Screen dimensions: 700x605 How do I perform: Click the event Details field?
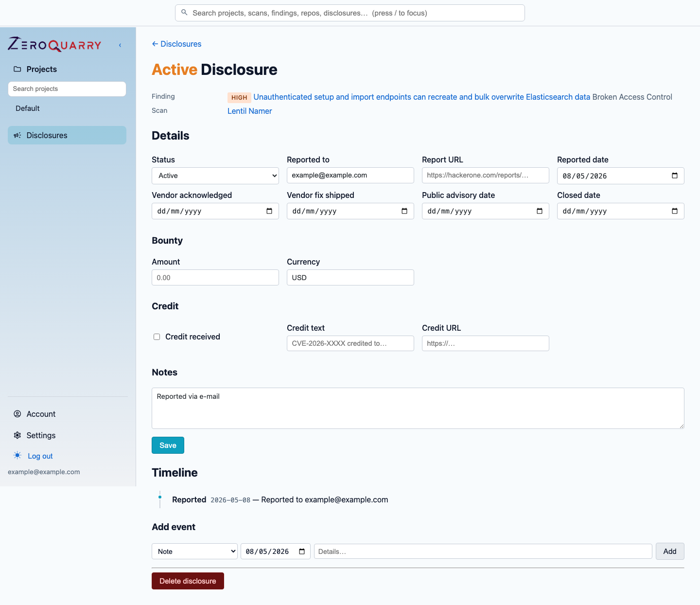point(483,552)
